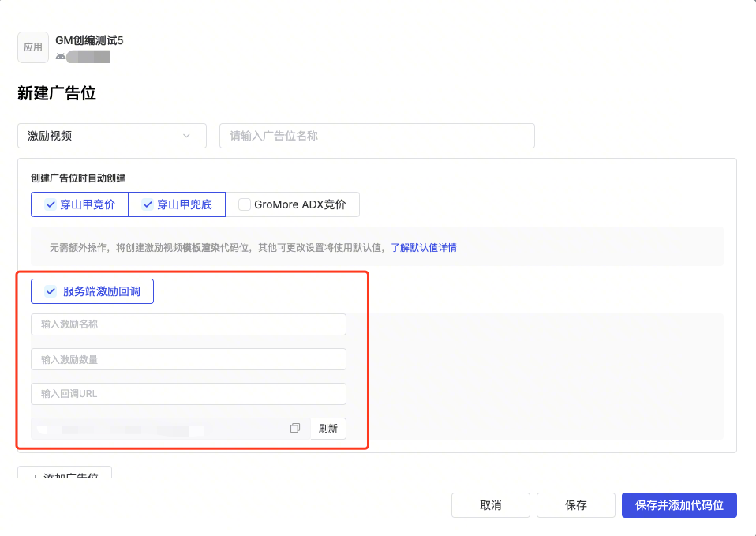Viewport: 756px width, 536px height.
Task: Click the 保存 button
Action: pyautogui.click(x=575, y=505)
